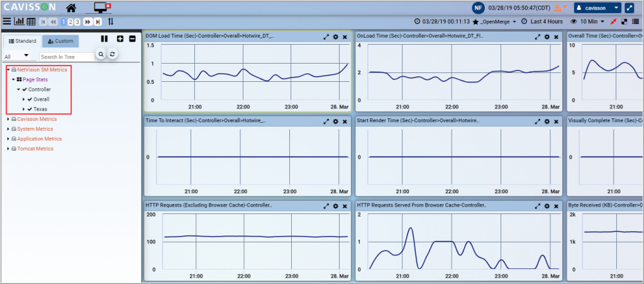Open the All filter dropdown

point(17,56)
